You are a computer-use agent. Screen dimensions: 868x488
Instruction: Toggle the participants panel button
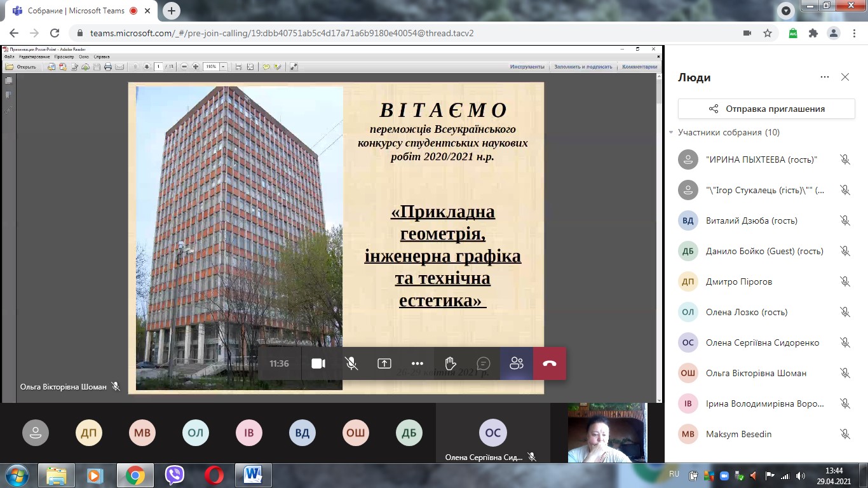coord(516,363)
